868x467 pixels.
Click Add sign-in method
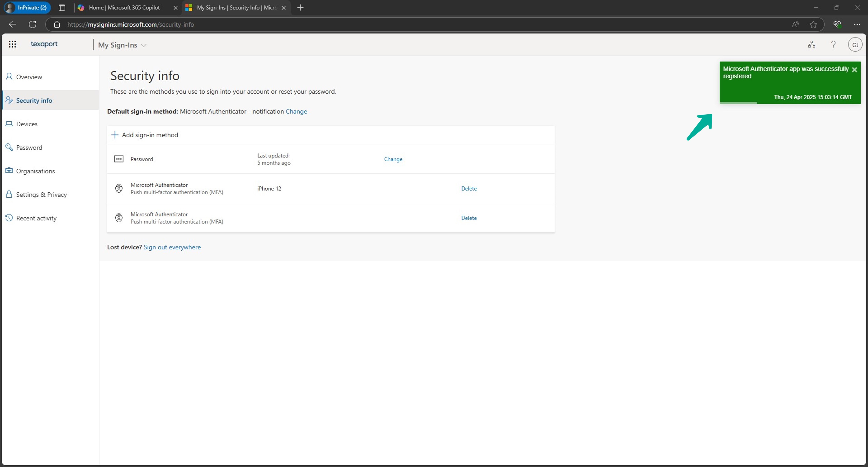[150, 134]
